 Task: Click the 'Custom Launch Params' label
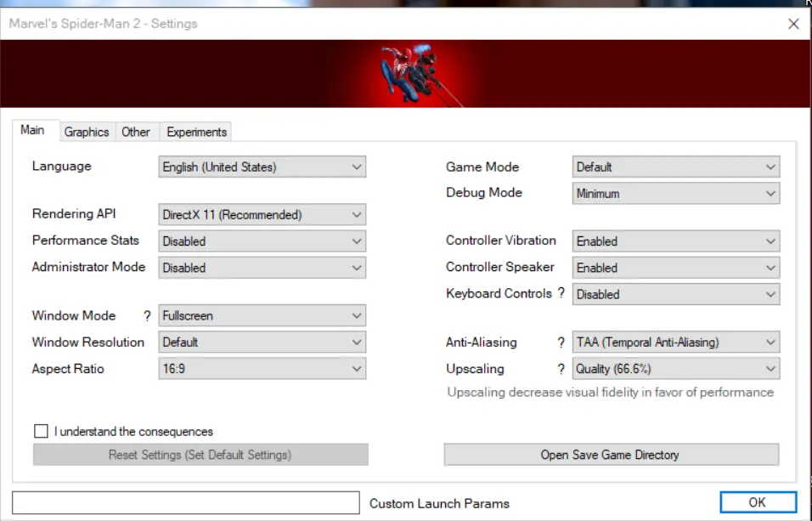pyautogui.click(x=439, y=503)
